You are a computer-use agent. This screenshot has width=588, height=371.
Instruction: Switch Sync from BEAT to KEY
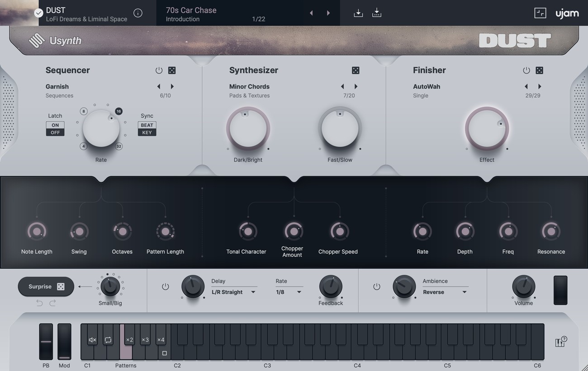pos(147,132)
